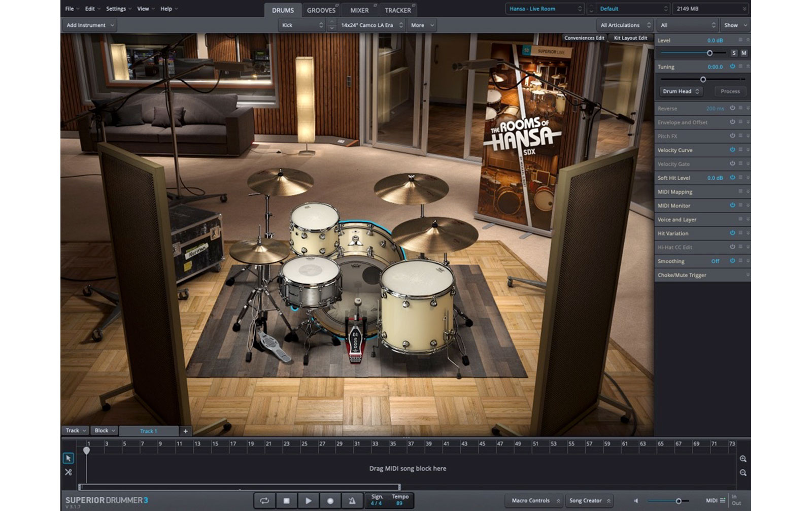
Task: Open the Settings menu
Action: coord(118,9)
